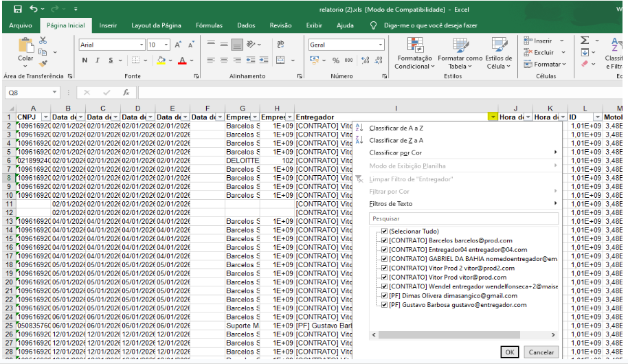Increase font size with larger A icon
The image size is (628, 364).
point(178,45)
